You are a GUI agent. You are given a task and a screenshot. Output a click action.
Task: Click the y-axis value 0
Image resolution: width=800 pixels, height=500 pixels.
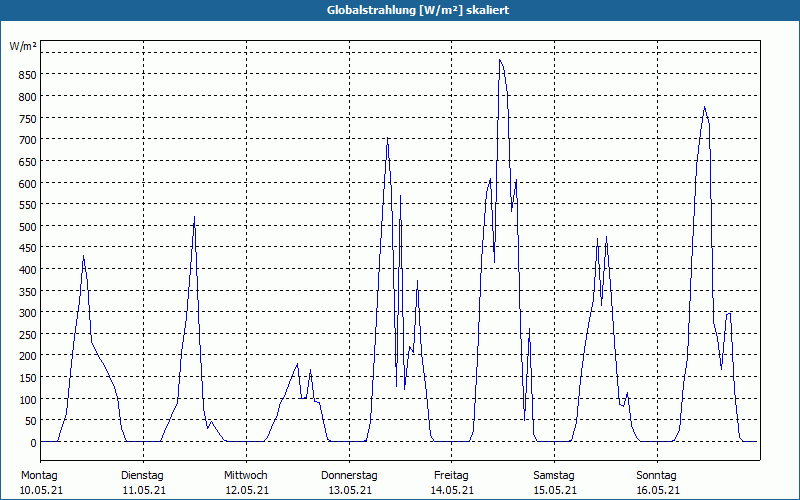point(33,443)
